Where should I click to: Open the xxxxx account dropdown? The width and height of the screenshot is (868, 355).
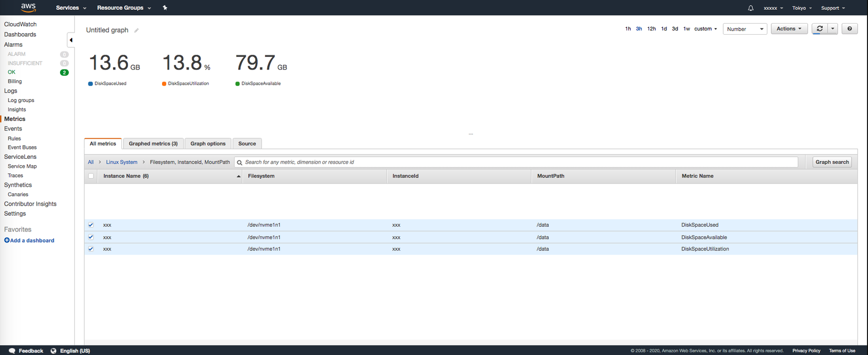click(x=773, y=8)
